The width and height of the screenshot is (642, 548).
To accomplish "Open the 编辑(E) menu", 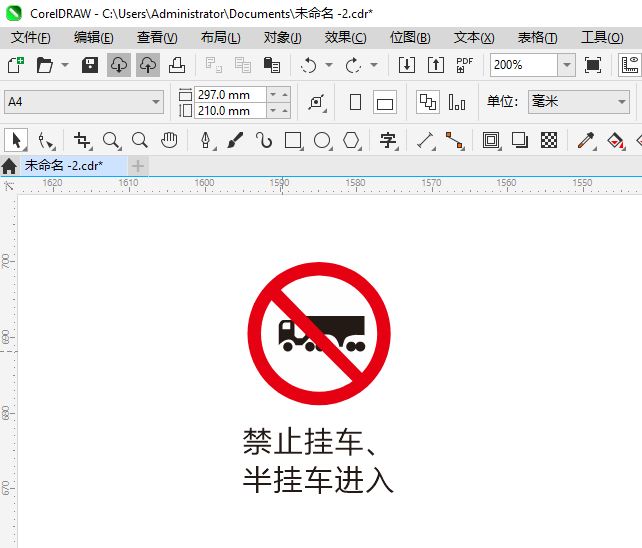I will tap(94, 38).
